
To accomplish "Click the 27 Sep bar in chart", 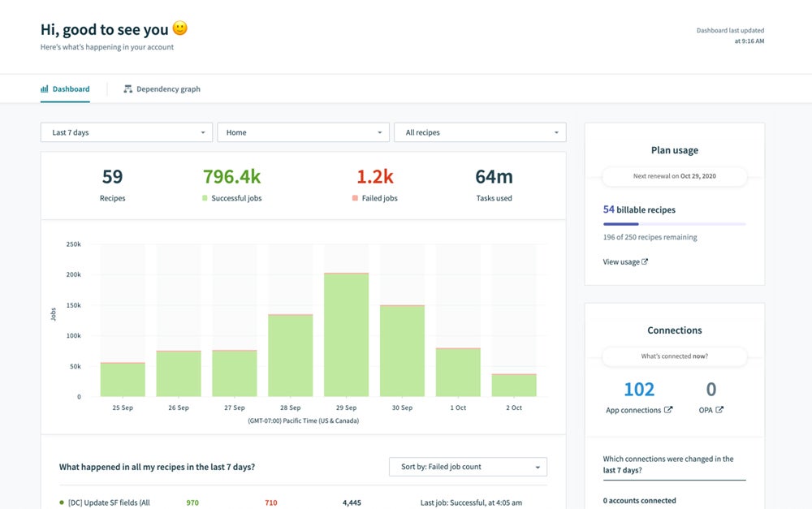I will pyautogui.click(x=235, y=373).
